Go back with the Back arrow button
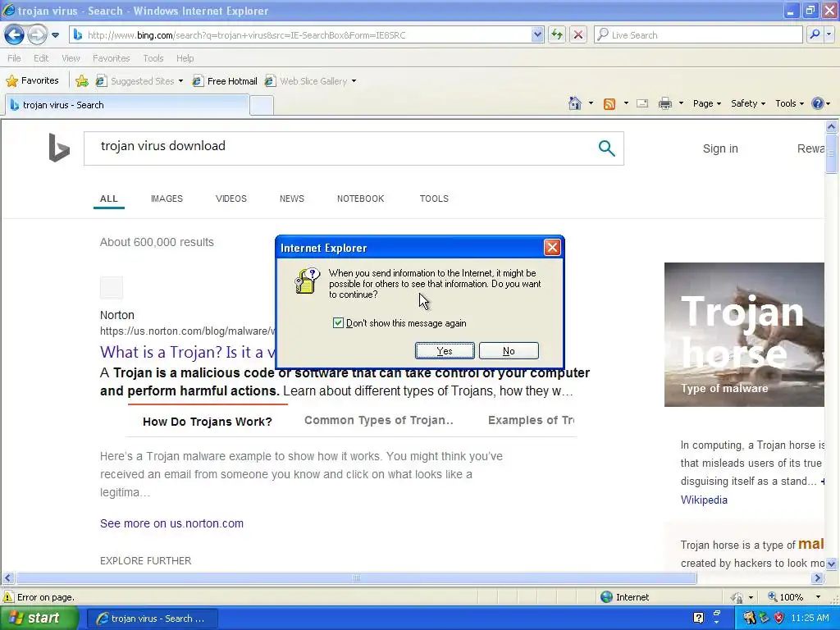The height and width of the screenshot is (630, 840). pyautogui.click(x=15, y=35)
